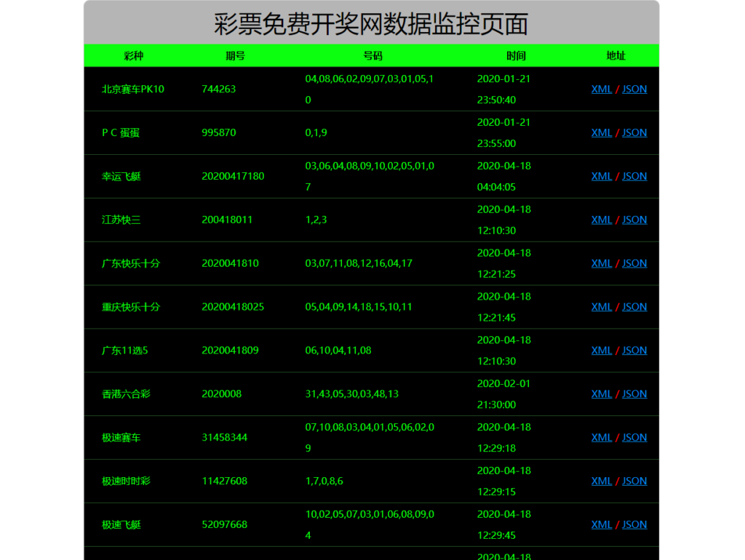Open JSON feed for 香港六合彩

(x=634, y=393)
